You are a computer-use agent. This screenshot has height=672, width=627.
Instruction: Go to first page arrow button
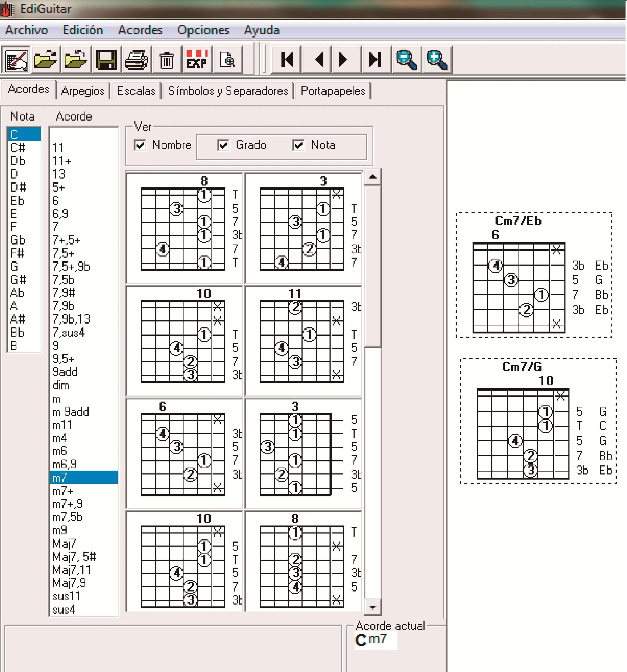click(287, 59)
